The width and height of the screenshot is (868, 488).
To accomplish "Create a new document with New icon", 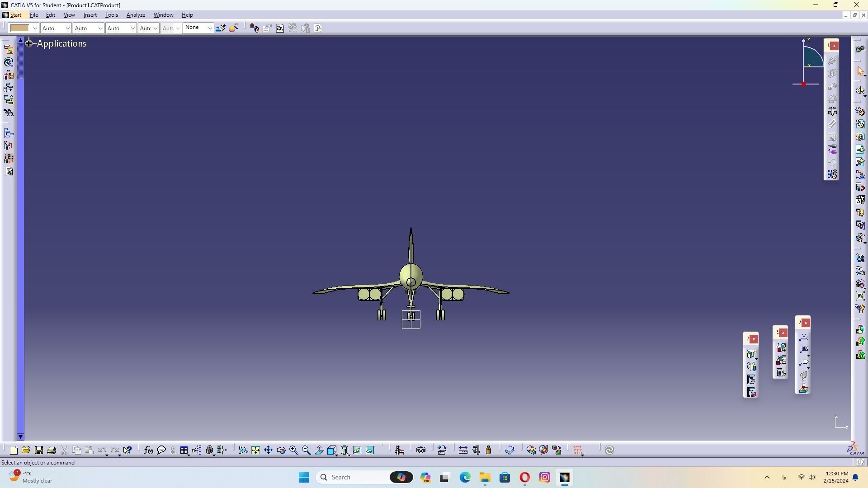I will (14, 450).
